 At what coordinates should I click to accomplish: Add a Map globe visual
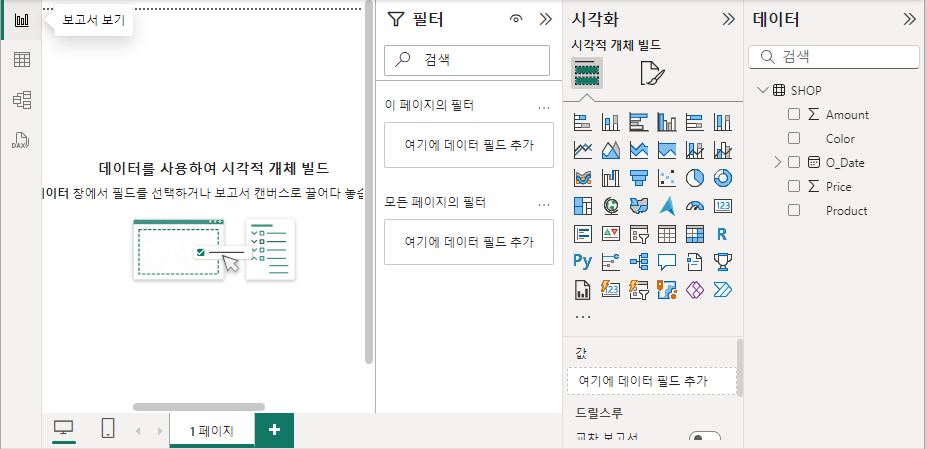[x=611, y=206]
